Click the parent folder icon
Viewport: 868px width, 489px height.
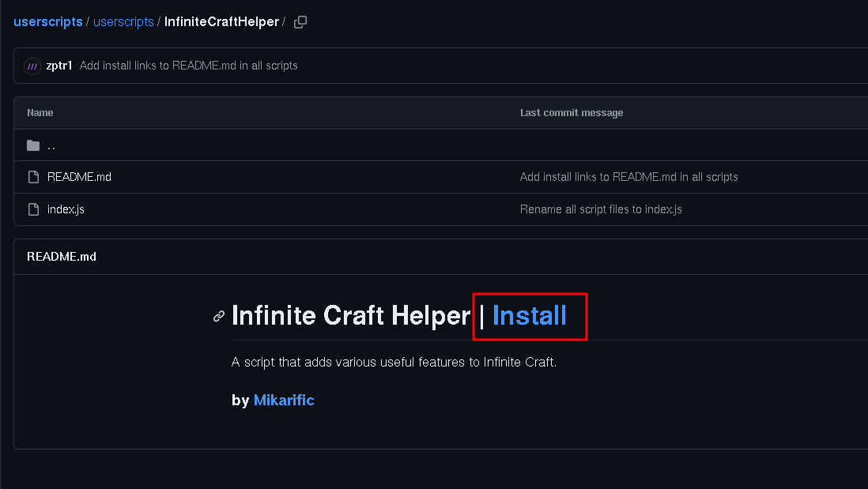[x=33, y=145]
